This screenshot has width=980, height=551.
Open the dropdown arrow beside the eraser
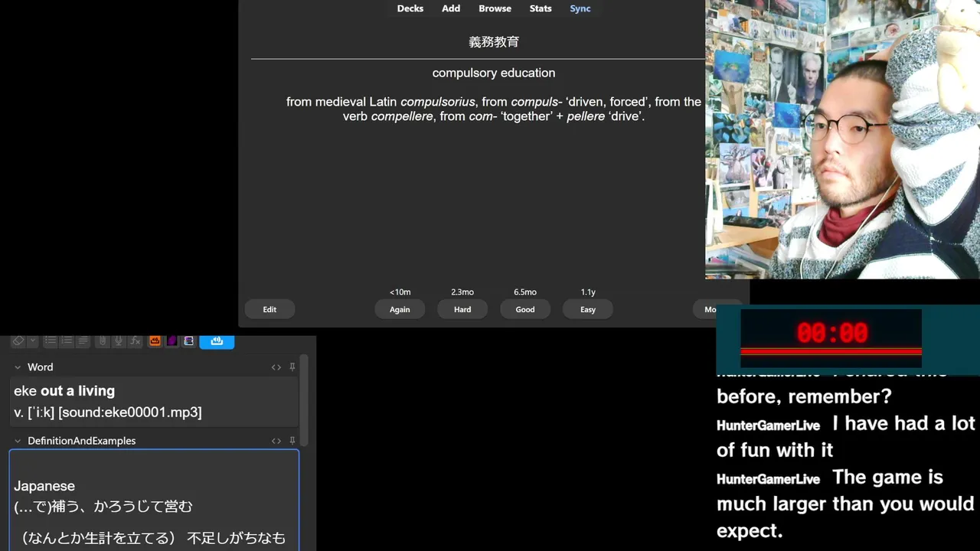point(32,341)
